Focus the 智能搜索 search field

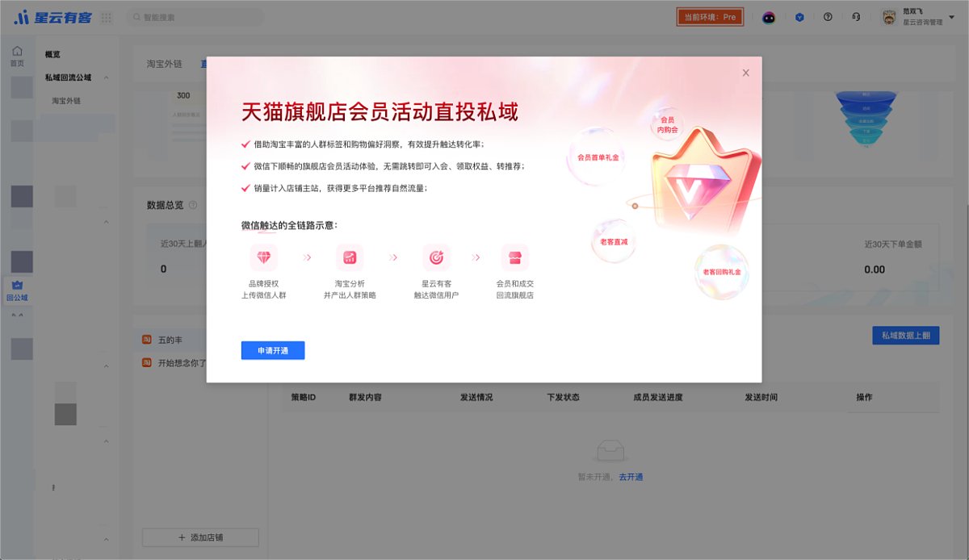pos(195,17)
